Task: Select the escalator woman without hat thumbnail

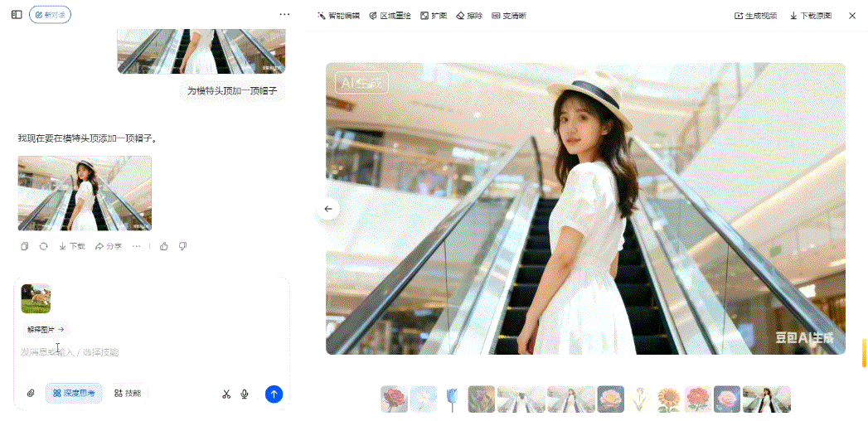Action: [x=570, y=399]
